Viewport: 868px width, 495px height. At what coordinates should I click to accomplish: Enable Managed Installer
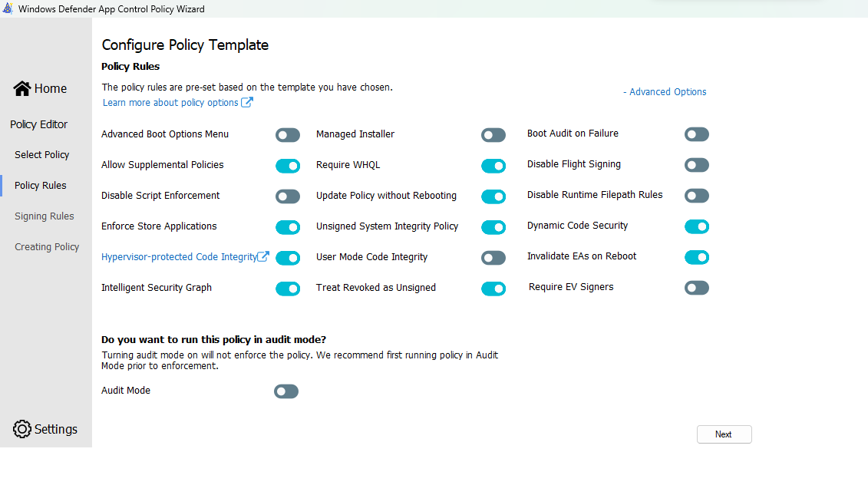(x=493, y=134)
